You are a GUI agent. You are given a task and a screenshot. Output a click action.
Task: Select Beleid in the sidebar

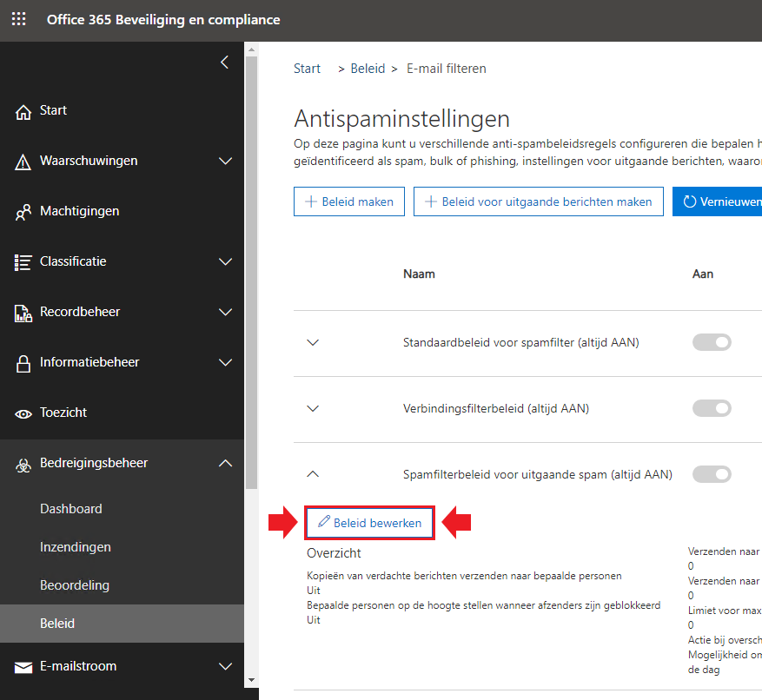point(122,624)
